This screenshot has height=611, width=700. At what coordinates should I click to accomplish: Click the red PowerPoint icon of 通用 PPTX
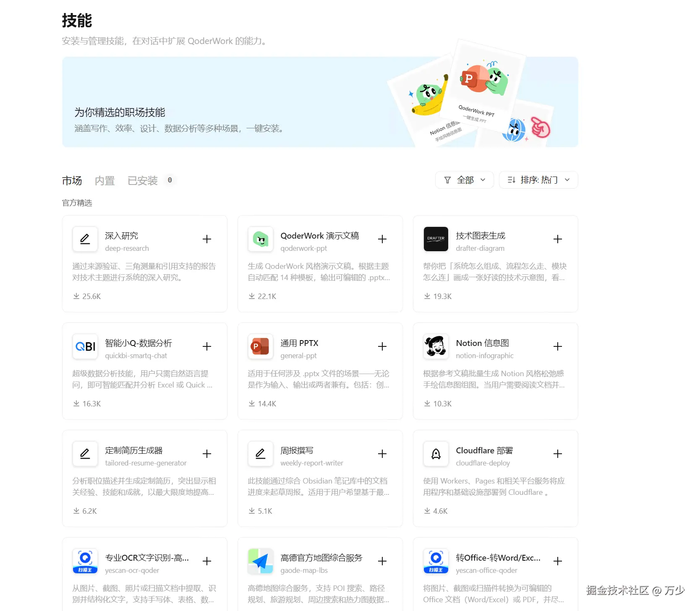261,346
